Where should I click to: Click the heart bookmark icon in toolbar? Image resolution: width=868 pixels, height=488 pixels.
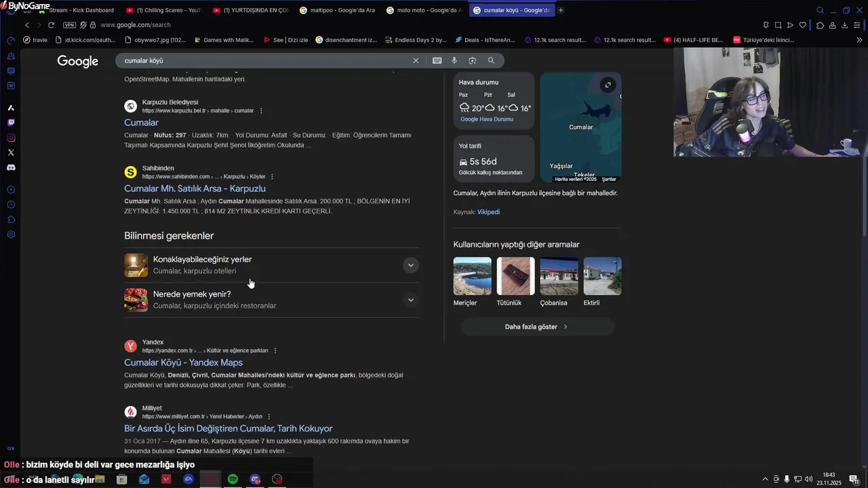coord(802,25)
